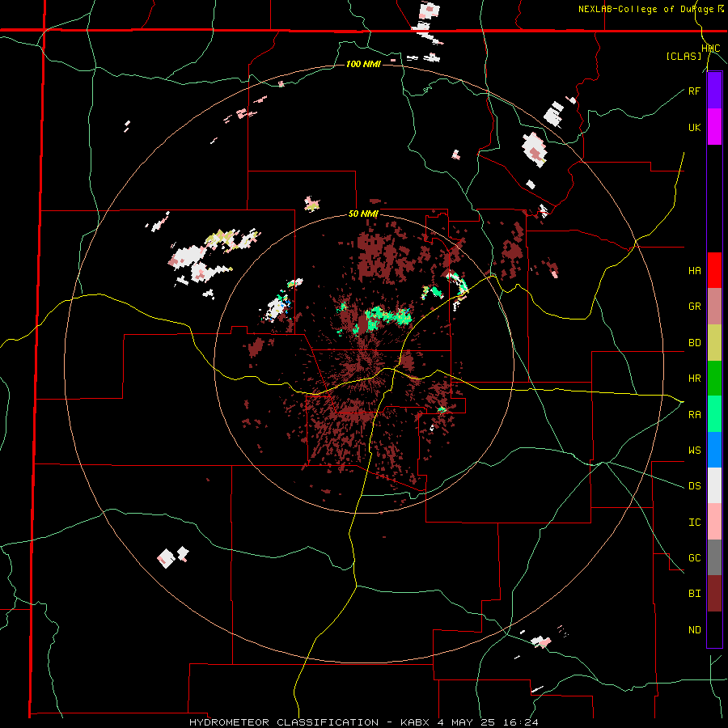Click the RA legend label
The width and height of the screenshot is (728, 728).
coord(694,414)
